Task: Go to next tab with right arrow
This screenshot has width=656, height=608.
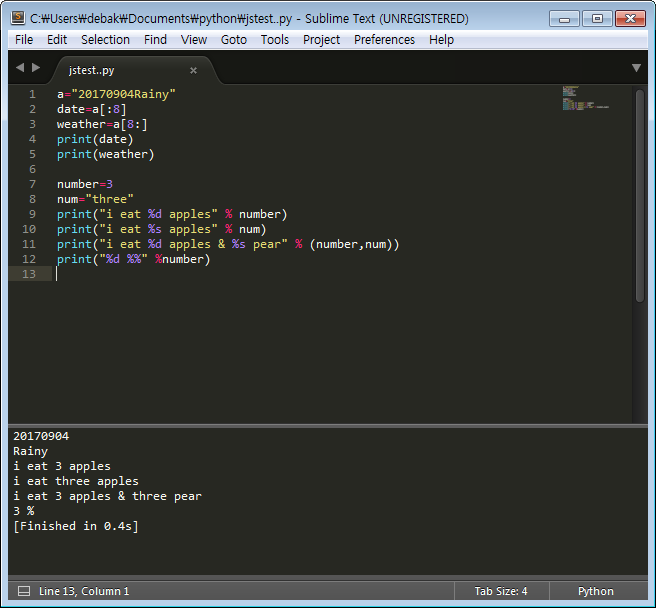Action: (36, 68)
